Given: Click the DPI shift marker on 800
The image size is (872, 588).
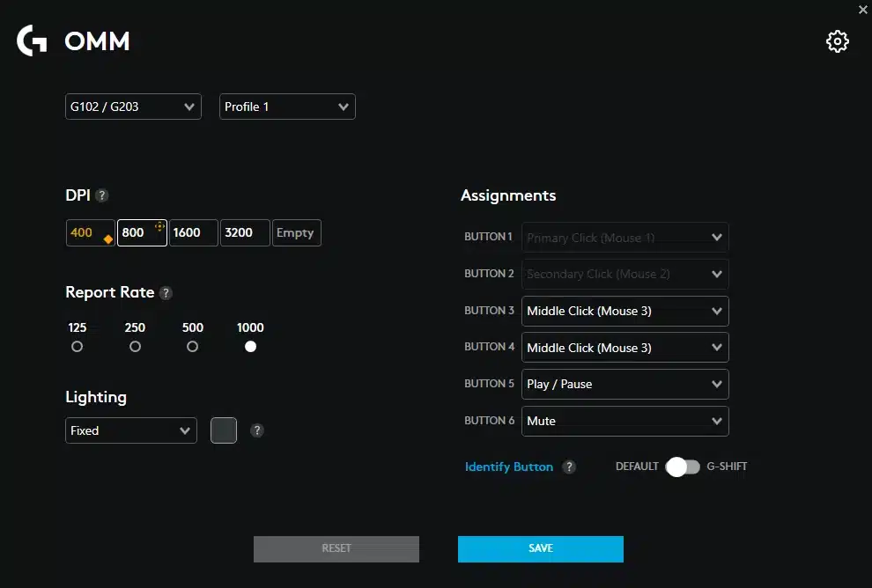Looking at the screenshot, I should coord(159,226).
